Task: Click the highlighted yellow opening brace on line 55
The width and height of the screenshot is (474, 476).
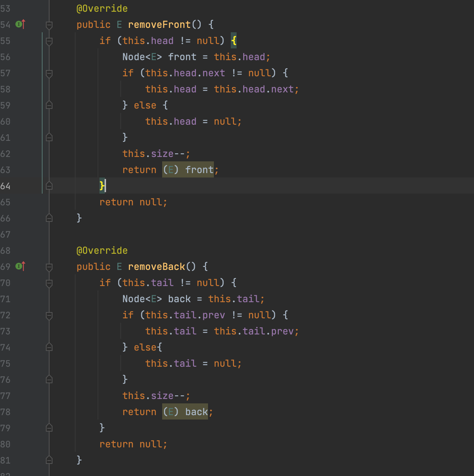Action: pos(234,41)
